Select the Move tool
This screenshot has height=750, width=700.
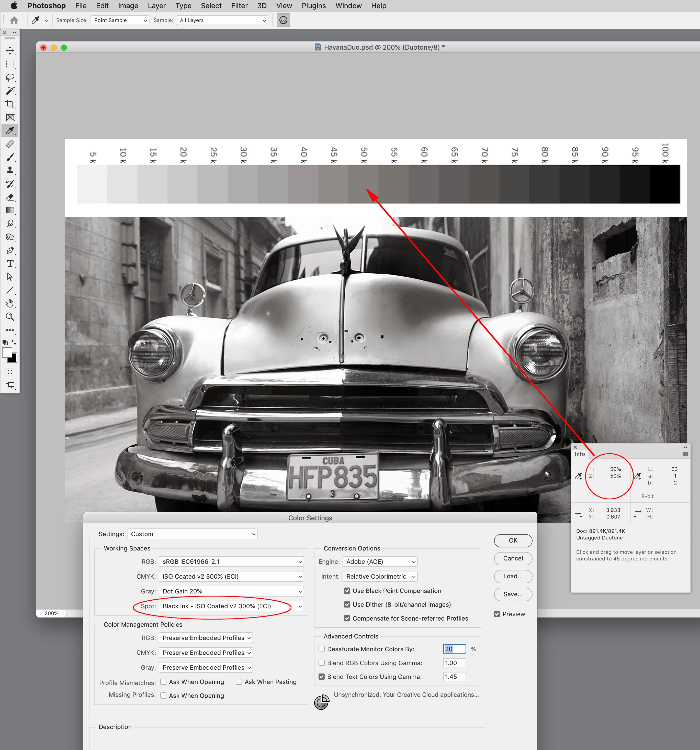(10, 51)
